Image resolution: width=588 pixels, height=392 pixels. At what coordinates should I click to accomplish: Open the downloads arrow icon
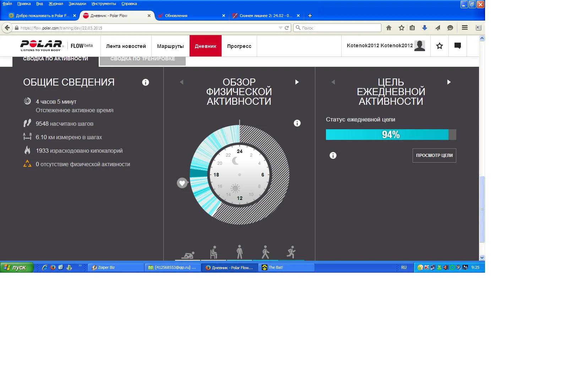tap(425, 28)
